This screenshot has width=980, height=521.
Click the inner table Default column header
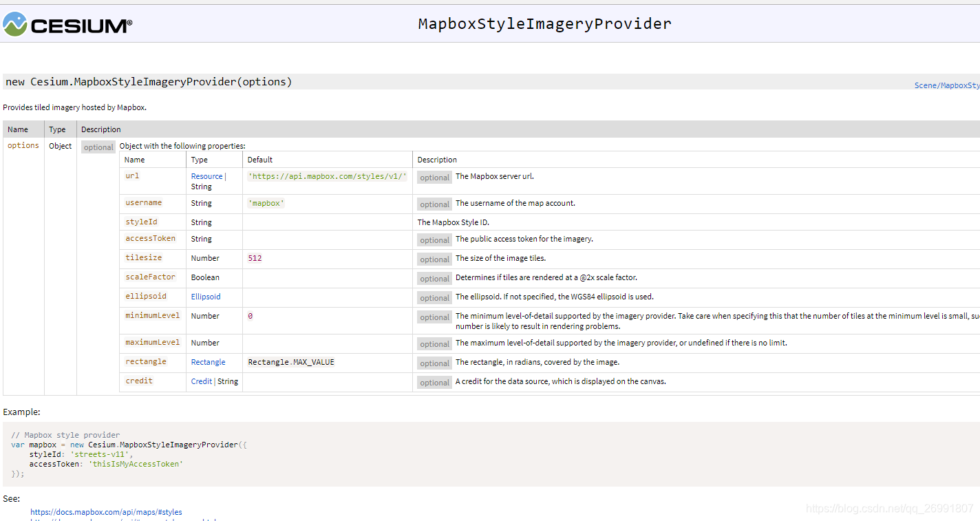tap(260, 160)
